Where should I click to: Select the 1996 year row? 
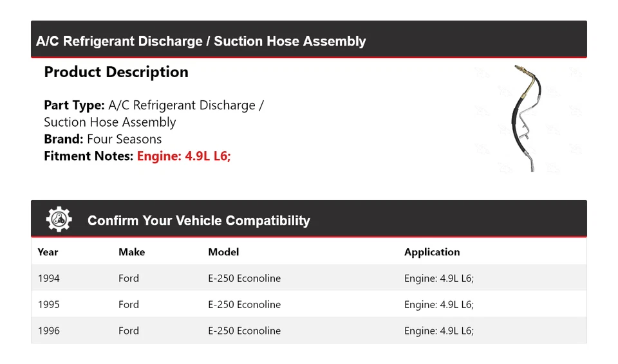[48, 331]
